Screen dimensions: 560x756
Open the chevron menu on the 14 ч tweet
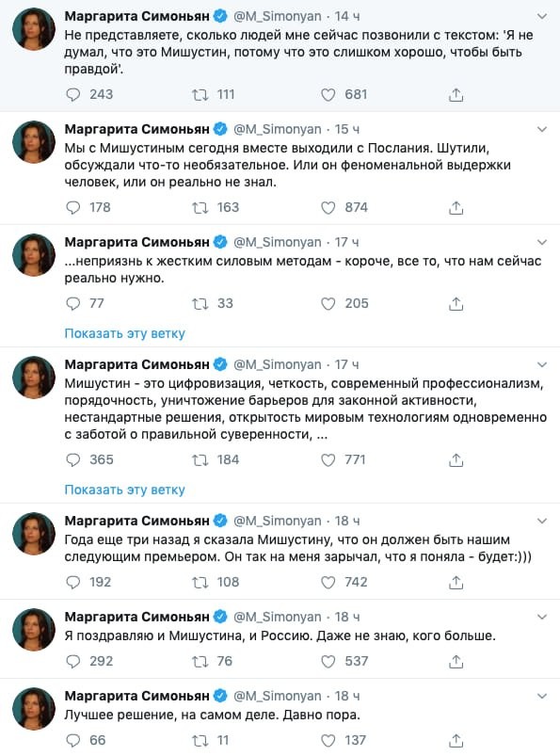point(542,16)
